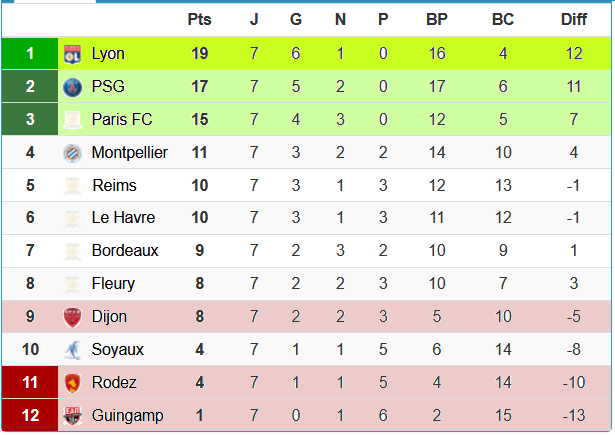Click the PSG club logo
Image resolution: width=615 pixels, height=435 pixels.
(72, 87)
